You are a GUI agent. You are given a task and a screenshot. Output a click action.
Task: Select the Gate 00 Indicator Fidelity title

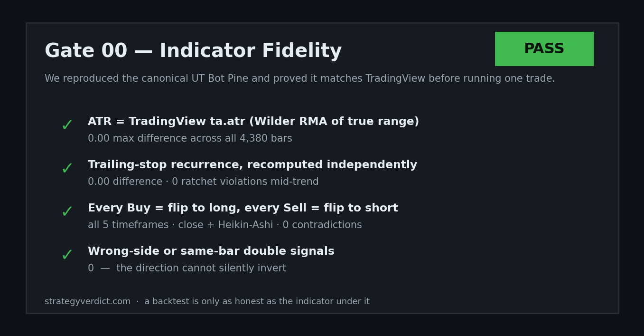point(193,51)
